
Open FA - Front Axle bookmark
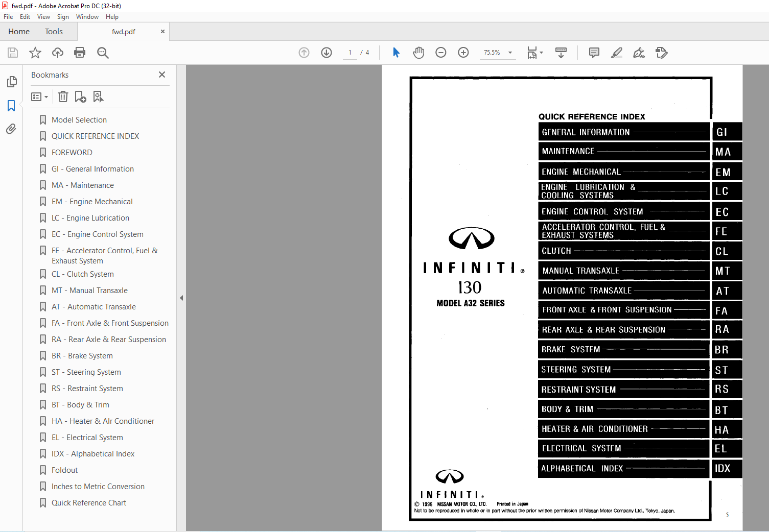(110, 323)
